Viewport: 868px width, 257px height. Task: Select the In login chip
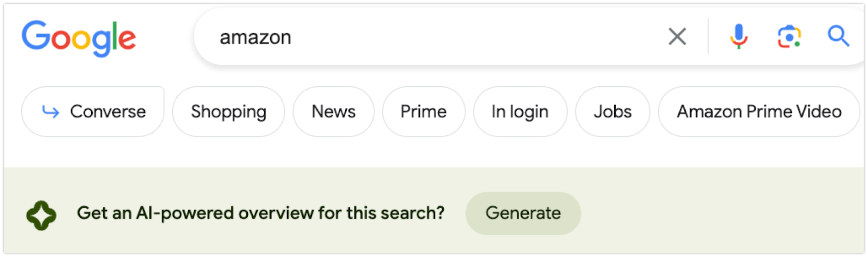(x=520, y=111)
